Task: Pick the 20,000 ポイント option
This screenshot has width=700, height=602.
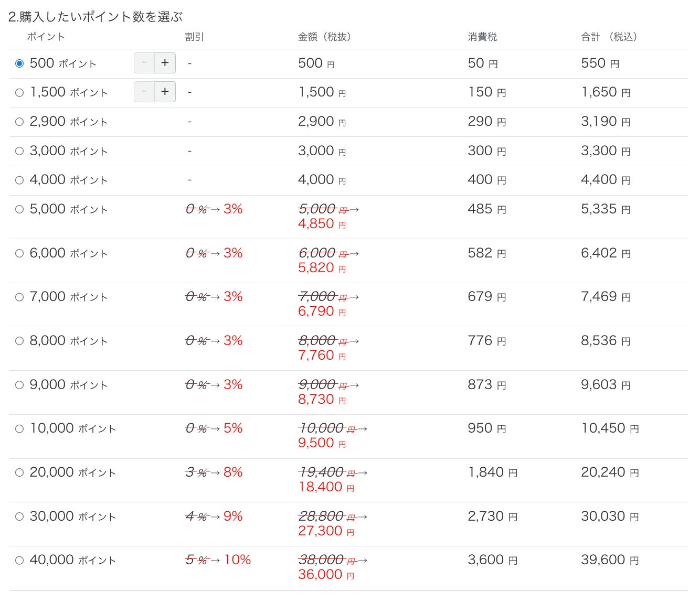Action: (19, 472)
